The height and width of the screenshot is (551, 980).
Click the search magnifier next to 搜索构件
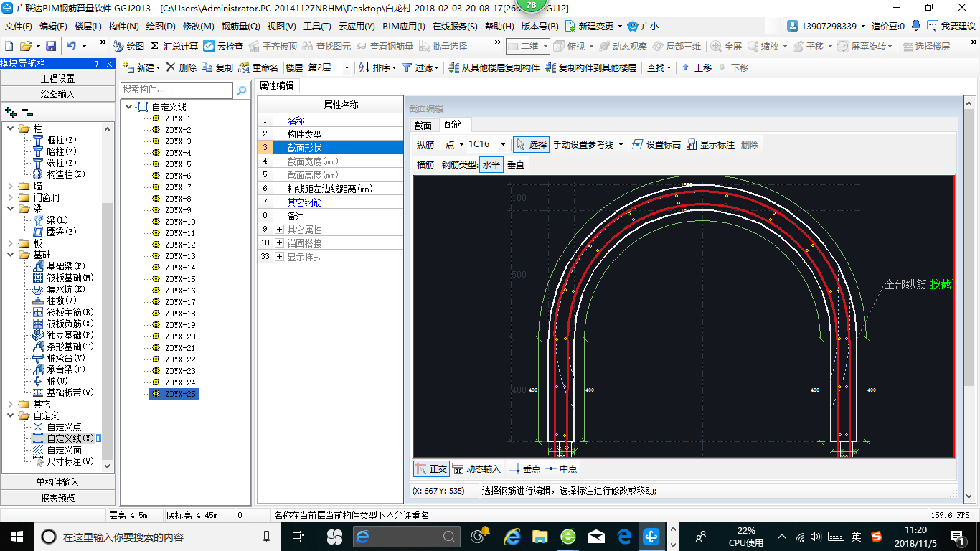pos(242,90)
